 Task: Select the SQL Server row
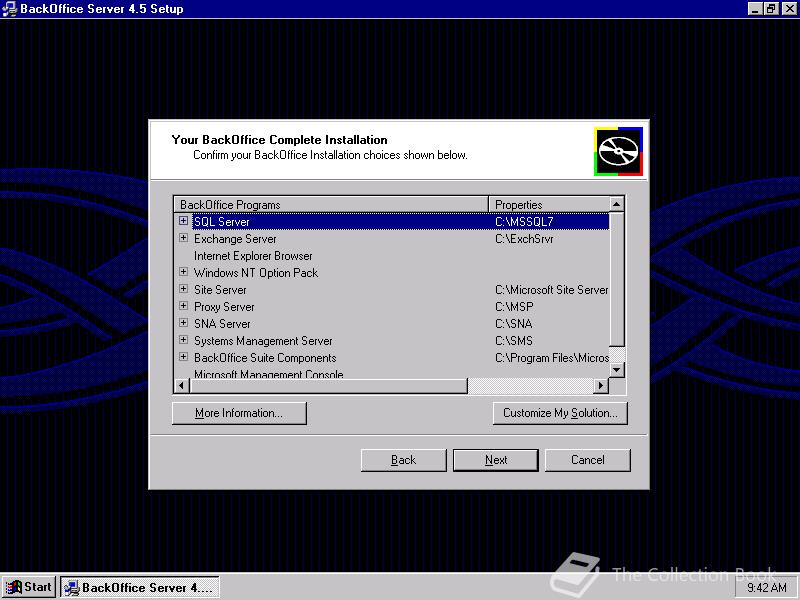click(392, 221)
